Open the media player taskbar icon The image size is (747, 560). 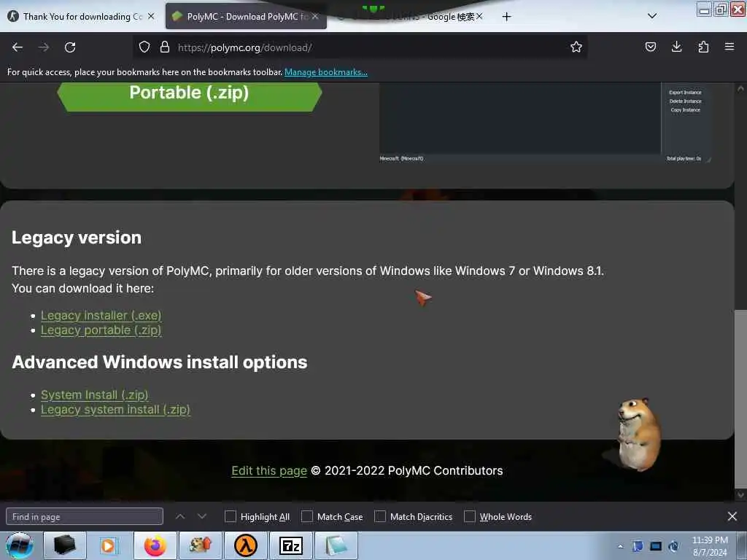pyautogui.click(x=110, y=545)
